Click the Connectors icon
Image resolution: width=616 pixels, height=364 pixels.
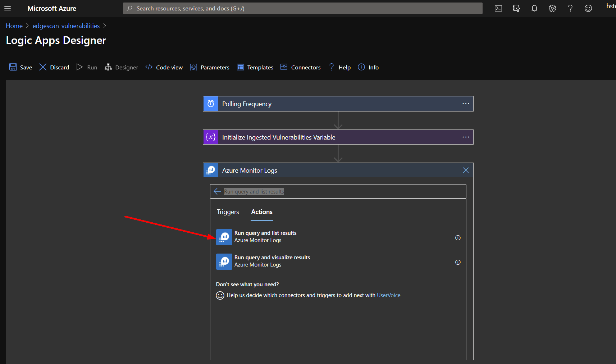pyautogui.click(x=284, y=67)
